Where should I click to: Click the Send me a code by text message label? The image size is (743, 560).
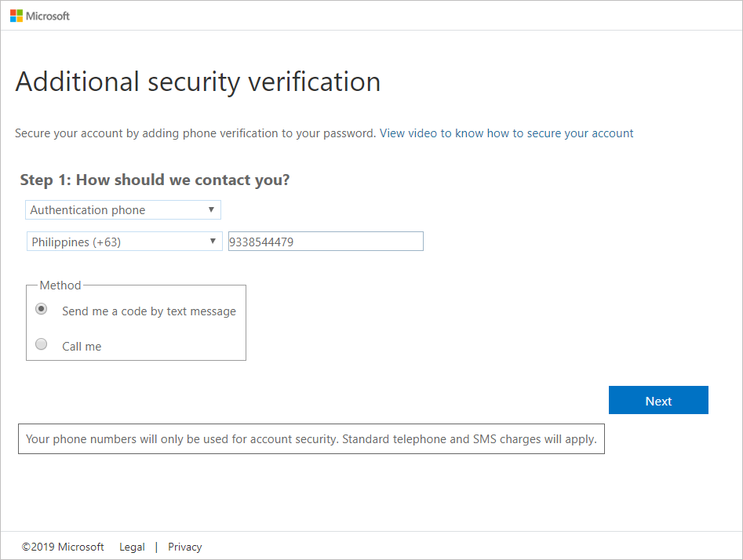pos(149,311)
